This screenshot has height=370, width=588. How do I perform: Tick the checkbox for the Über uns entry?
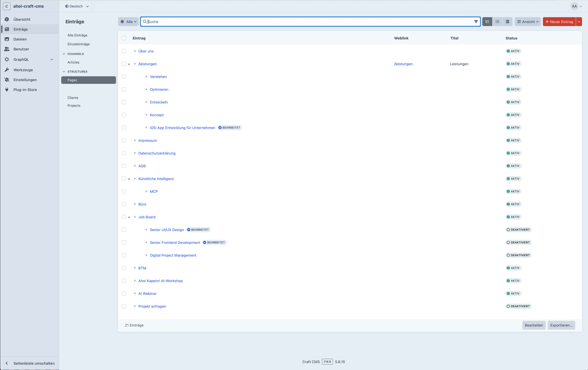[124, 51]
